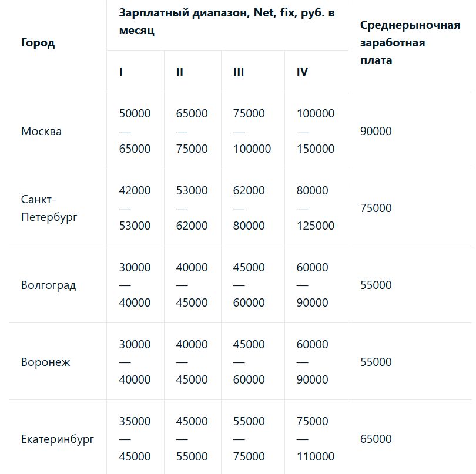Click Екатеринбург's range III cell 55000—75000

pos(249,439)
